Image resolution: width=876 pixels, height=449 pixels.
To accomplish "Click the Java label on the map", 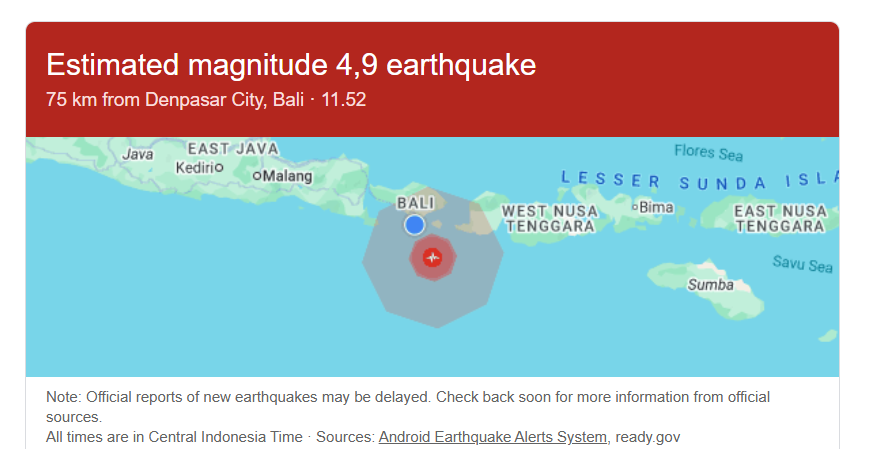I will click(137, 154).
